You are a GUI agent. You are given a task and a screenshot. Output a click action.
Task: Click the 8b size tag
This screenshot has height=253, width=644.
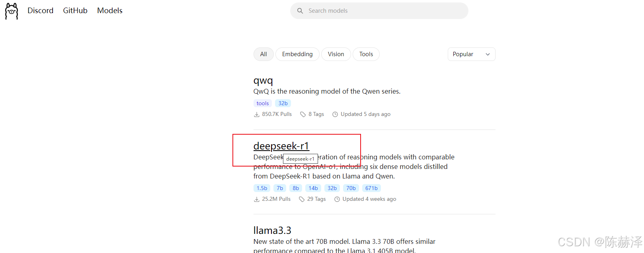click(296, 188)
